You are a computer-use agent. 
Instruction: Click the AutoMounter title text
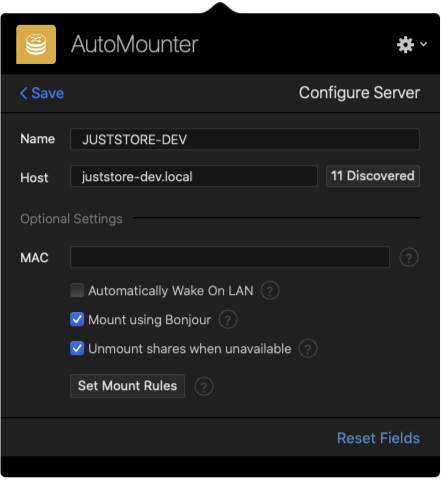[x=135, y=44]
